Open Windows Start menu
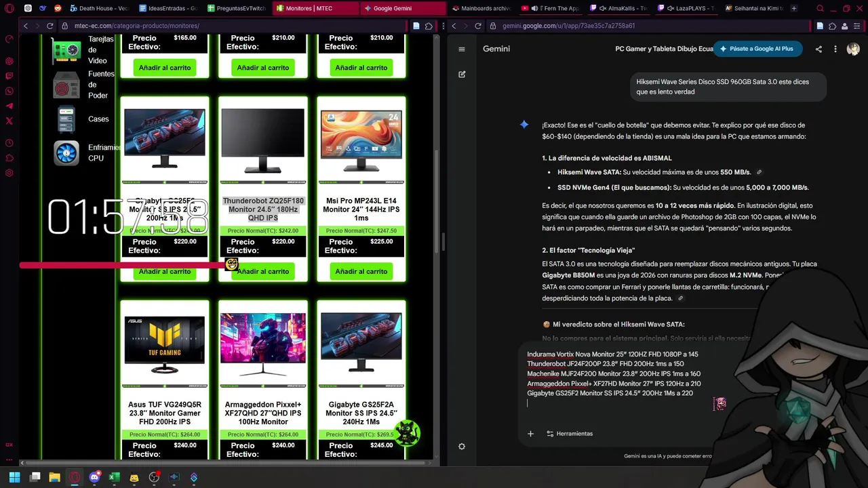 [14, 477]
